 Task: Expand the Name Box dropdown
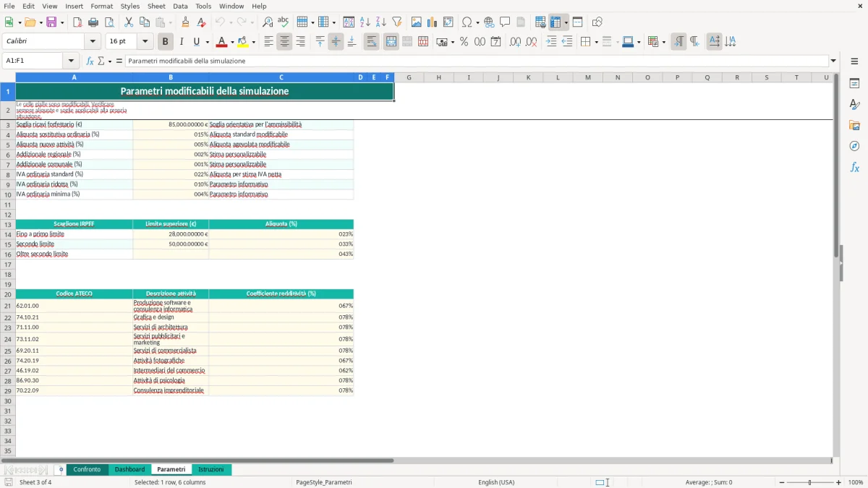pos(71,61)
